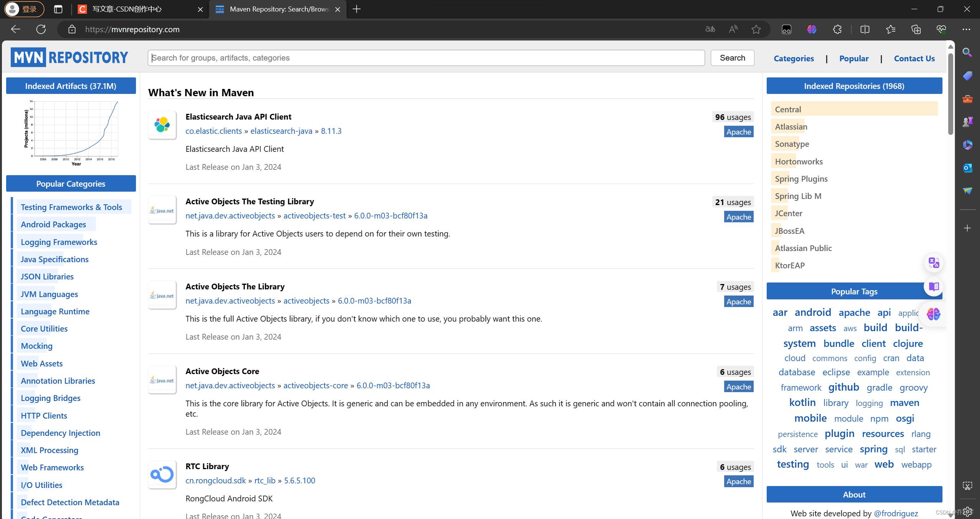The image size is (980, 519).
Task: Open sidebar Shopping tag icon
Action: (x=967, y=76)
